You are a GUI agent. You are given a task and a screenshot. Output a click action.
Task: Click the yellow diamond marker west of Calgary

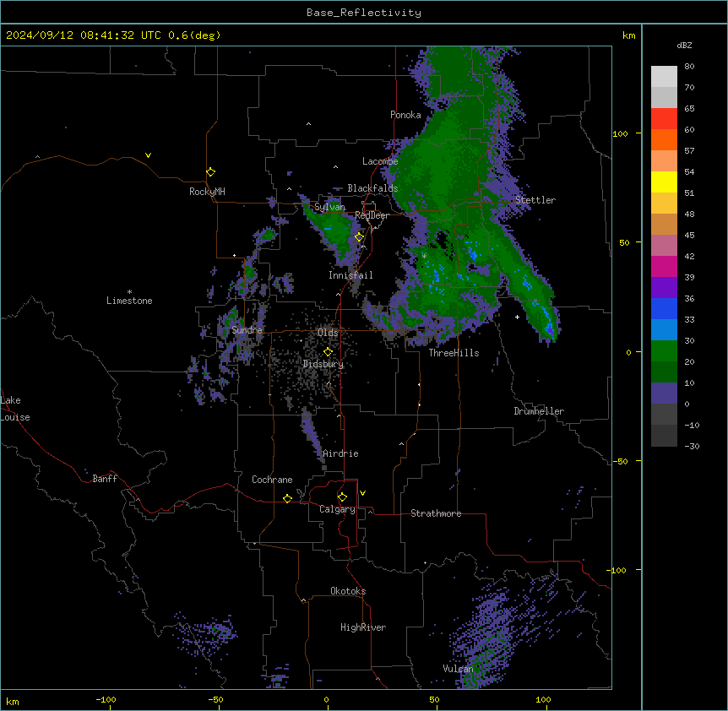coord(287,499)
